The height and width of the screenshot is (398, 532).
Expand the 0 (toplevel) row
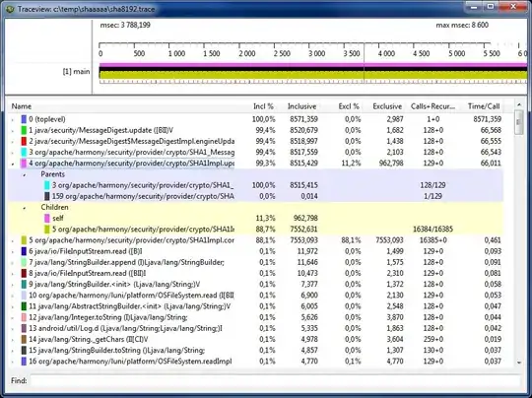point(13,119)
